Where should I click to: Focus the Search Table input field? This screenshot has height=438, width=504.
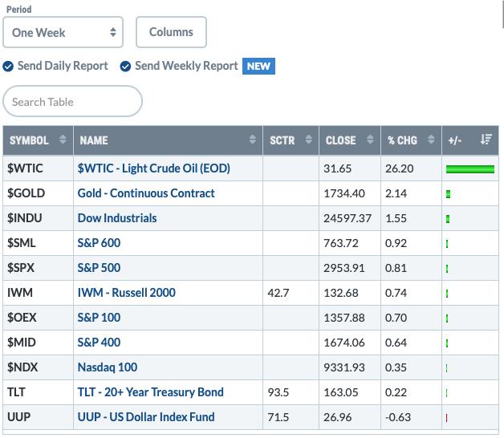[73, 101]
